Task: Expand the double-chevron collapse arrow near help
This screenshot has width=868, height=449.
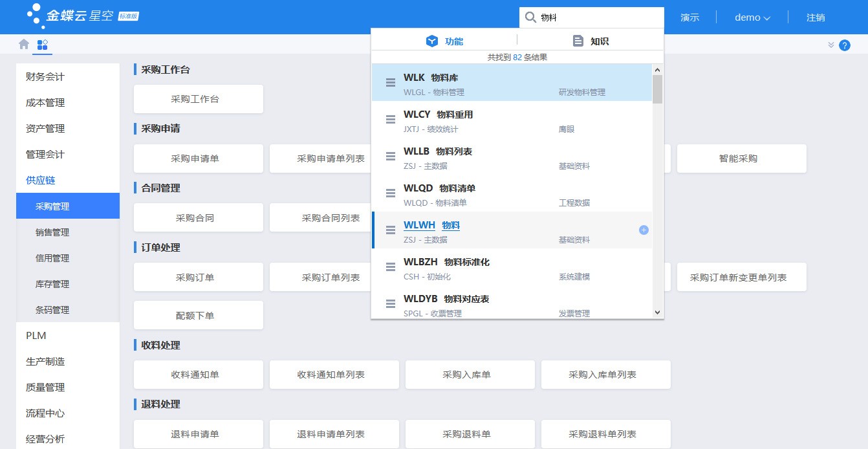Action: [831, 45]
